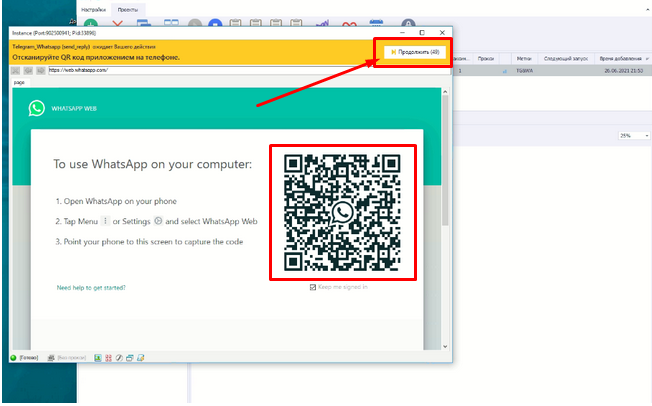Open the 25% zoom dropdown
Screen dimensions: 652x406
pos(634,136)
